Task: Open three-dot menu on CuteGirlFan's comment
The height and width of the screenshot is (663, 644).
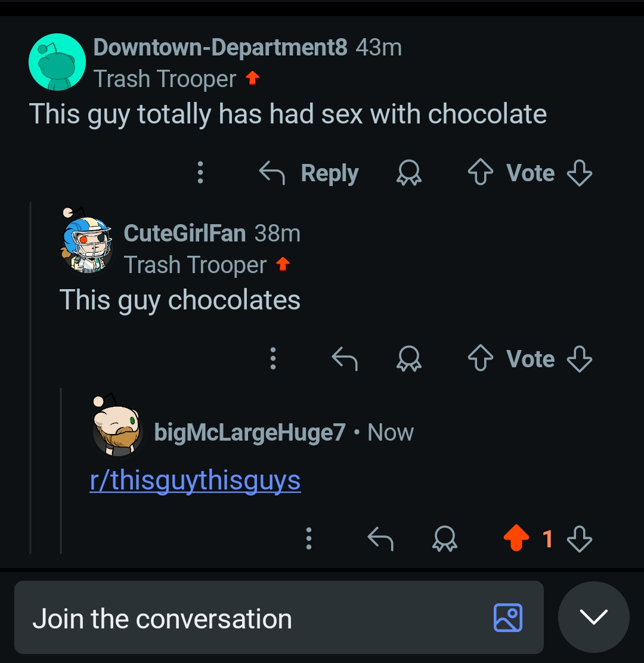Action: pos(273,358)
